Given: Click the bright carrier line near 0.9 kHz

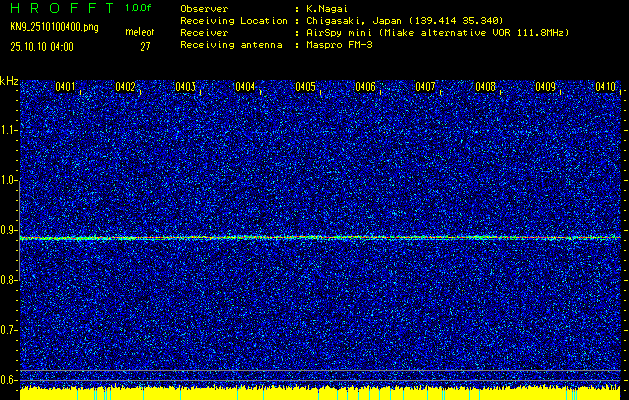Looking at the screenshot, I should pyautogui.click(x=320, y=238).
